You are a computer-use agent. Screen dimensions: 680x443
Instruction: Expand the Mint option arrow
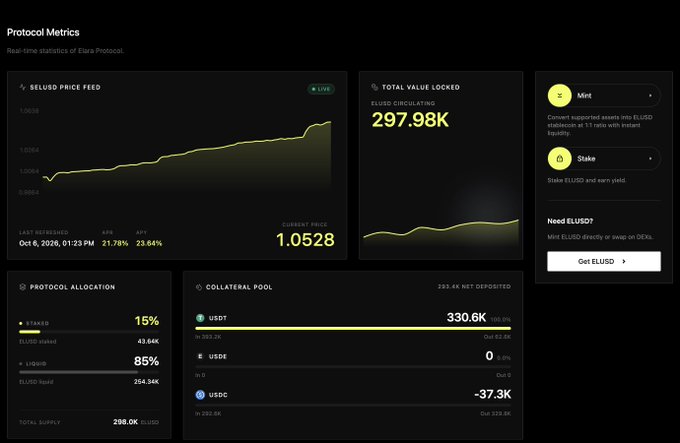[x=650, y=95]
